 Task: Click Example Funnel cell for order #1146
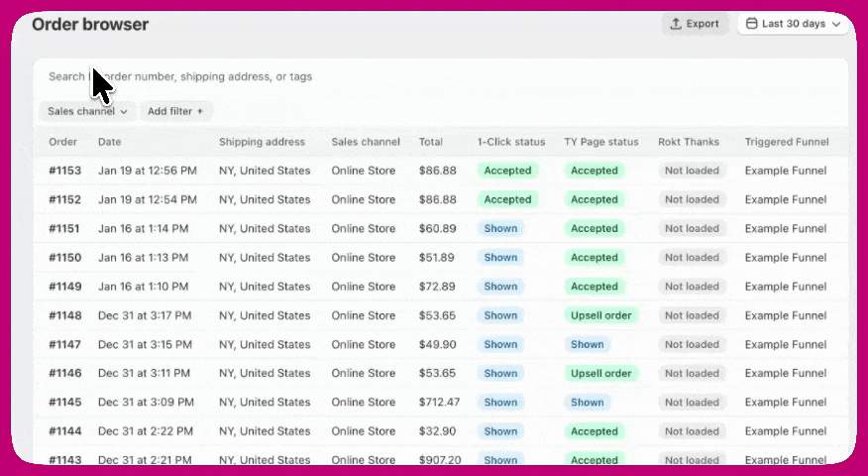pos(786,374)
